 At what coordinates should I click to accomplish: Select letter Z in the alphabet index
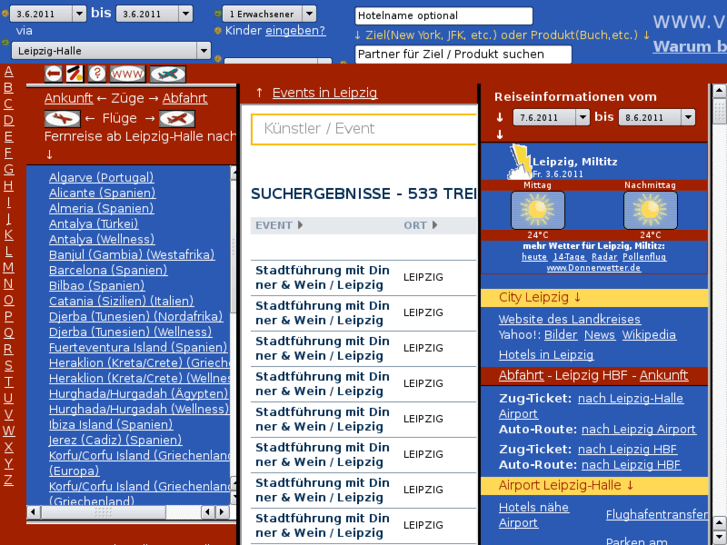pos(8,480)
